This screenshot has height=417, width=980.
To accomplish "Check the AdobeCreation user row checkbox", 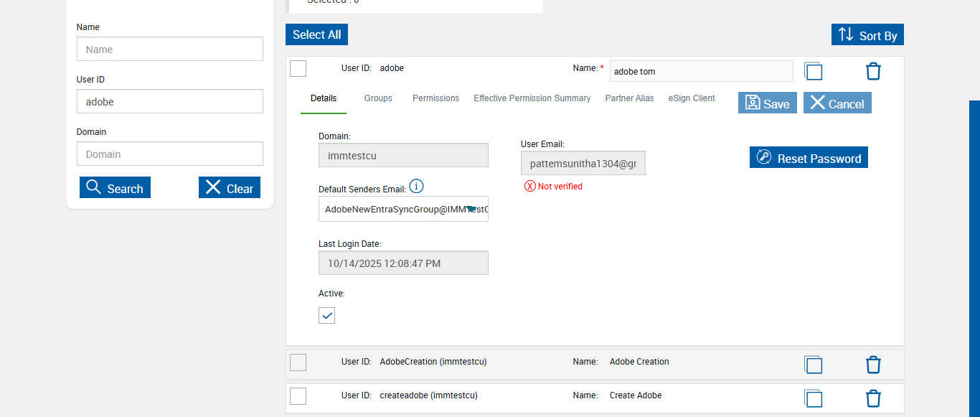I will (x=298, y=362).
